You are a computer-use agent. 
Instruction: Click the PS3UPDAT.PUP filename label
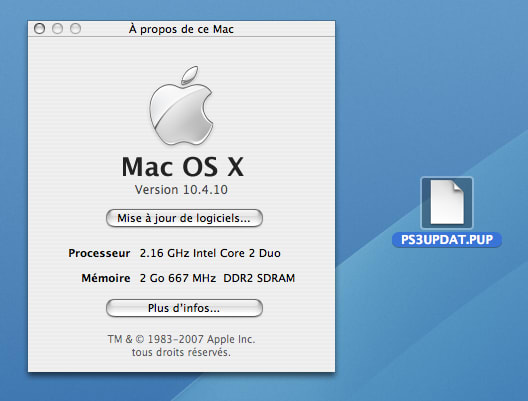447,240
